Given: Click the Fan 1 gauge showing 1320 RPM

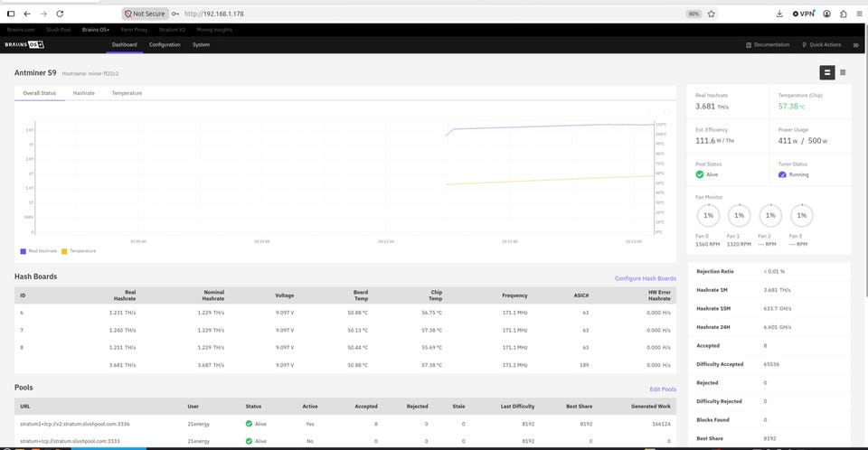Looking at the screenshot, I should (739, 215).
